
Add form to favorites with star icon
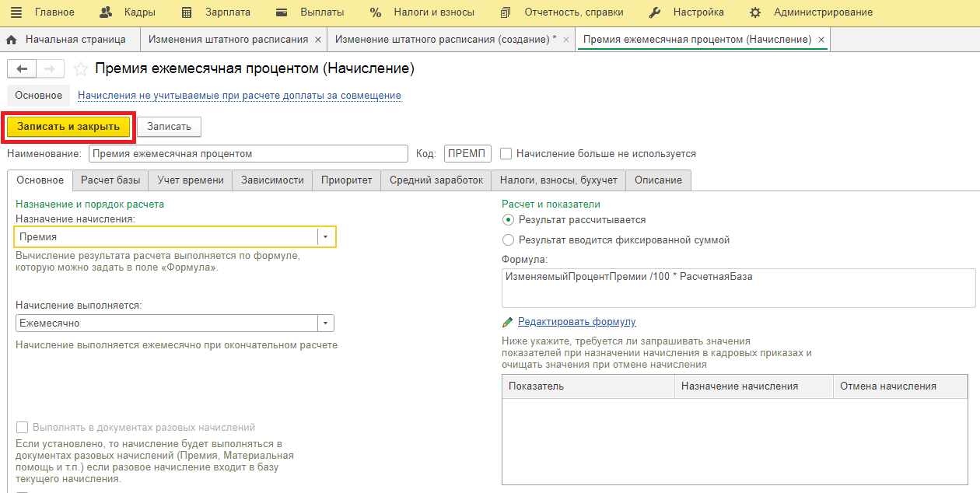81,69
